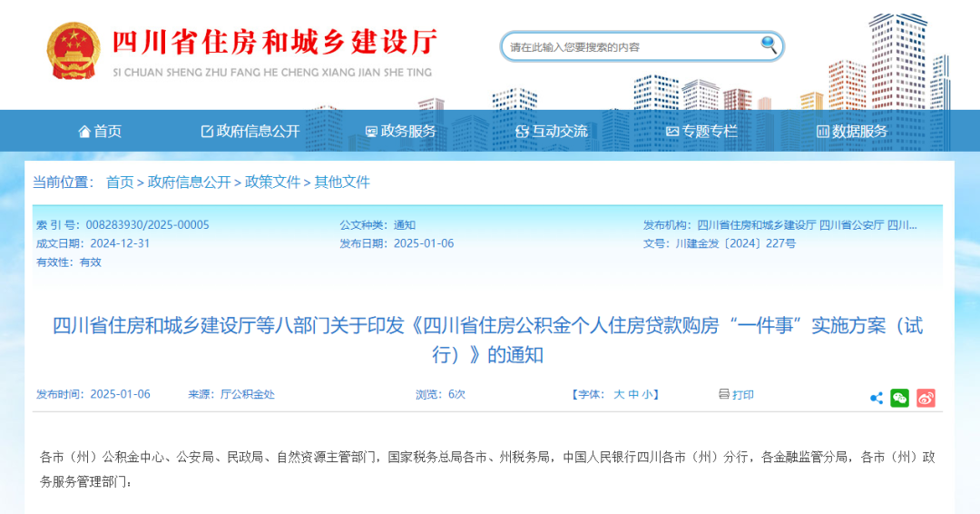
Task: Set font size to 中
Action: coord(633,395)
